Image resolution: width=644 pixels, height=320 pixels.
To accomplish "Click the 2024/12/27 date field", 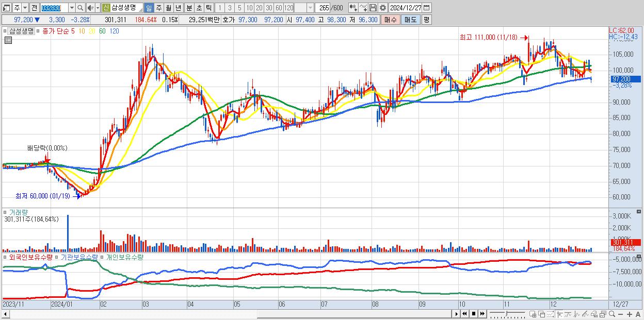I will click(406, 8).
